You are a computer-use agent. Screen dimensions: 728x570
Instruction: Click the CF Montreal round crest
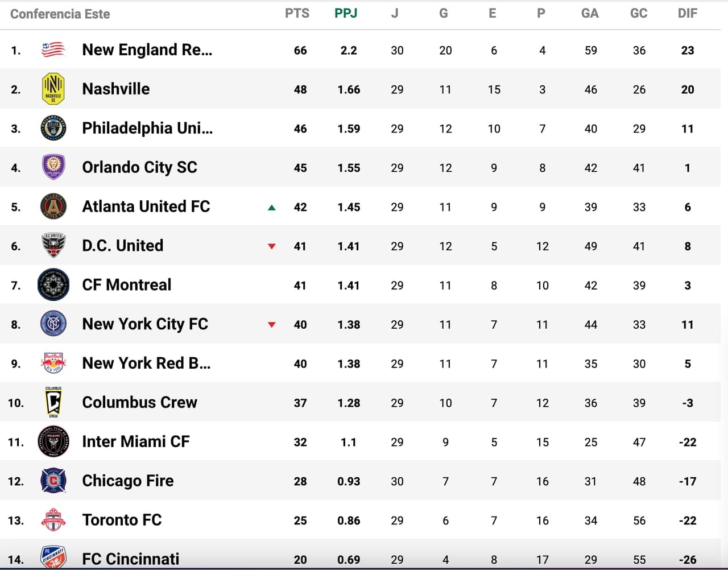53,285
